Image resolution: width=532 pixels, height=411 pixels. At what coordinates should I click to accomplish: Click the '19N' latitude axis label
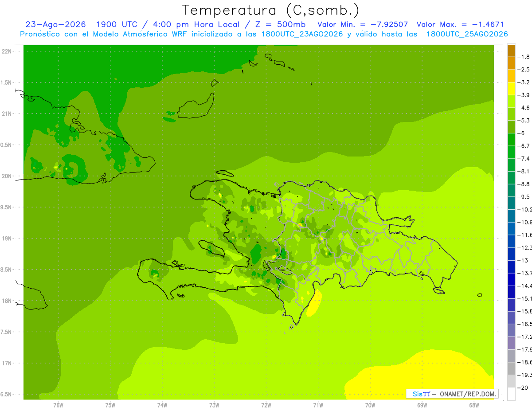[7, 239]
